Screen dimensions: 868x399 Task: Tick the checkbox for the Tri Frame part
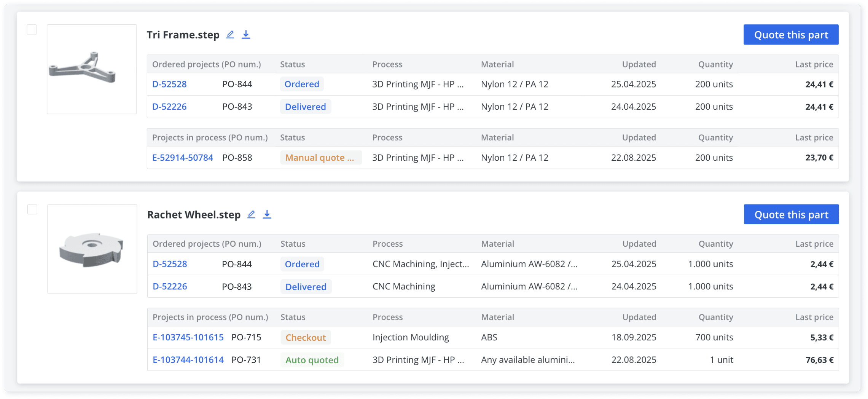tap(32, 30)
